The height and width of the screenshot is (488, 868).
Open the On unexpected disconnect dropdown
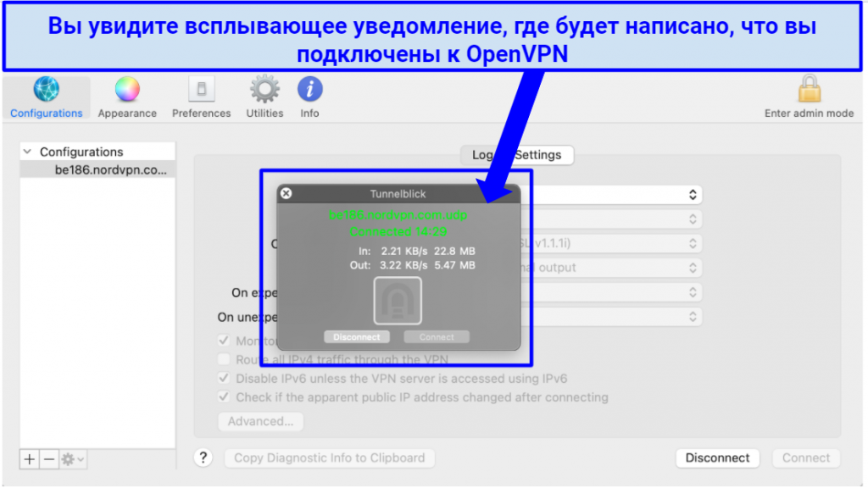[x=614, y=317]
